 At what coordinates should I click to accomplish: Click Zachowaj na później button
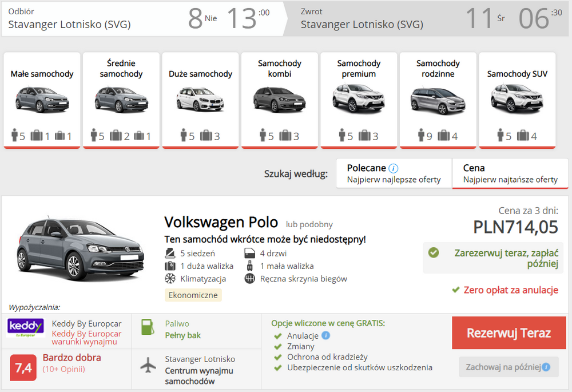point(509,367)
